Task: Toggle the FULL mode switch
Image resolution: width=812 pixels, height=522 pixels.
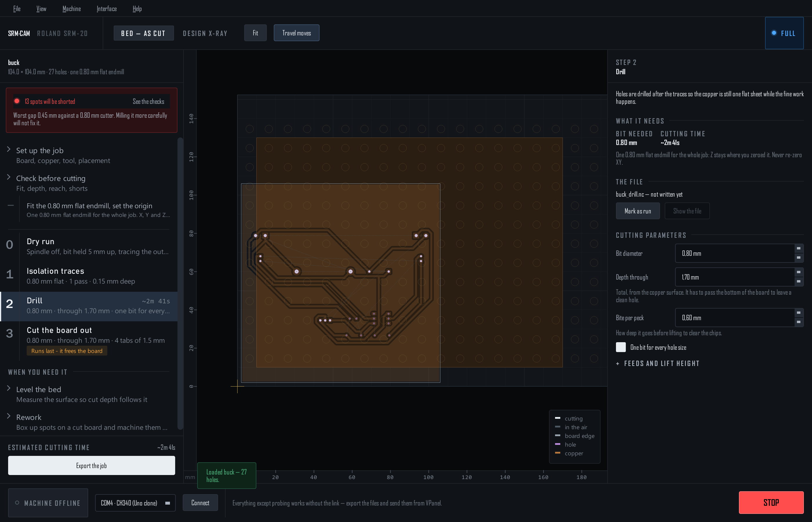Action: click(784, 33)
